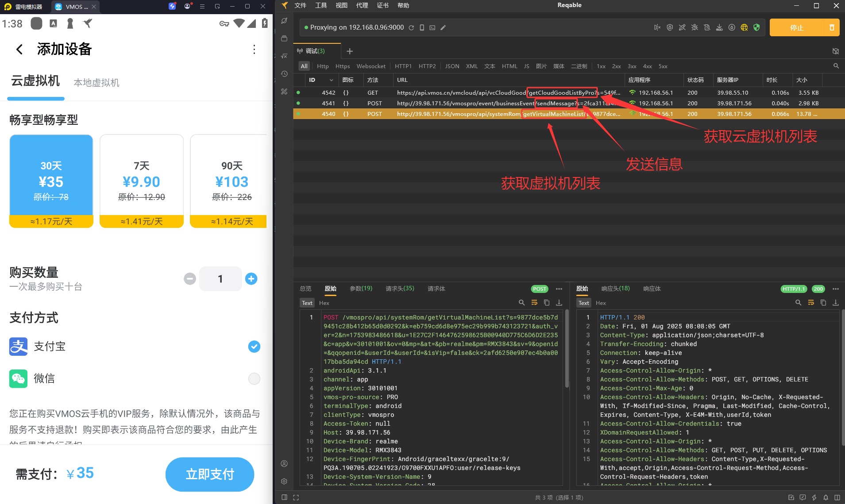This screenshot has width=845, height=504.
Task: Open the 证书 menu
Action: click(x=383, y=5)
